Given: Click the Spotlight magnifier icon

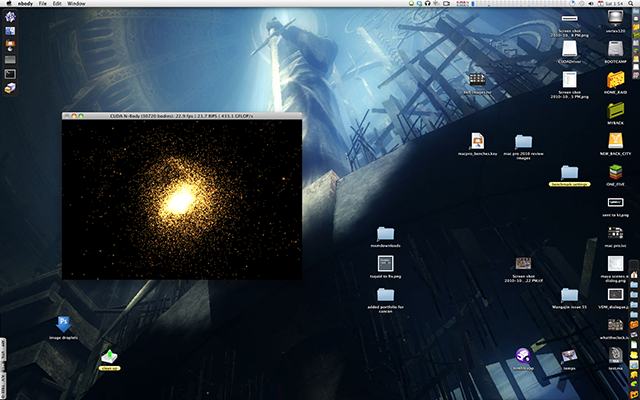Looking at the screenshot, I should point(632,3).
